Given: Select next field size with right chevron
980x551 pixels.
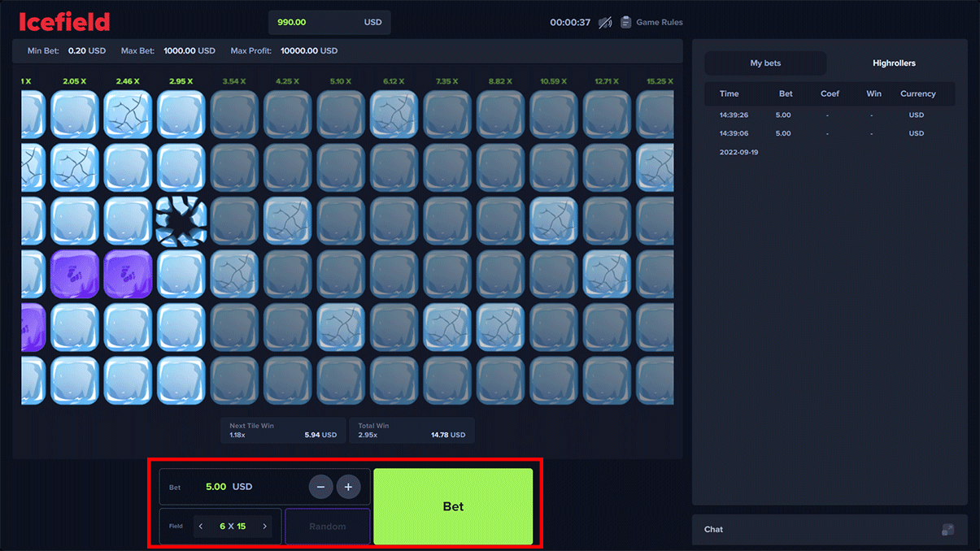Looking at the screenshot, I should 264,527.
